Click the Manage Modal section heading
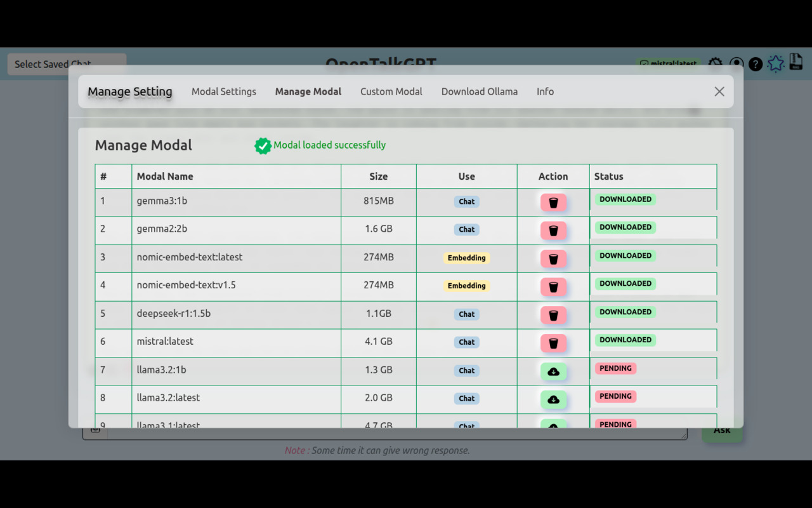The width and height of the screenshot is (812, 508). click(143, 145)
